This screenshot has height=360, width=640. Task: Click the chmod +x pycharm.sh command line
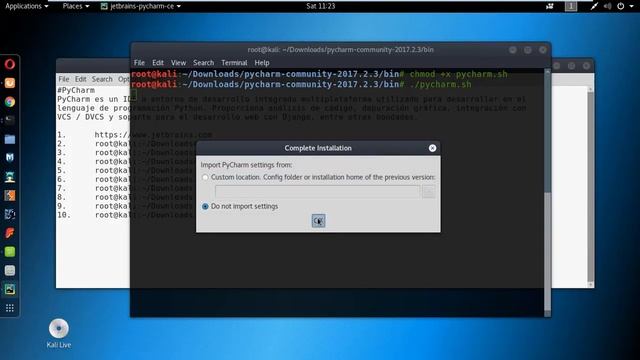[458, 74]
